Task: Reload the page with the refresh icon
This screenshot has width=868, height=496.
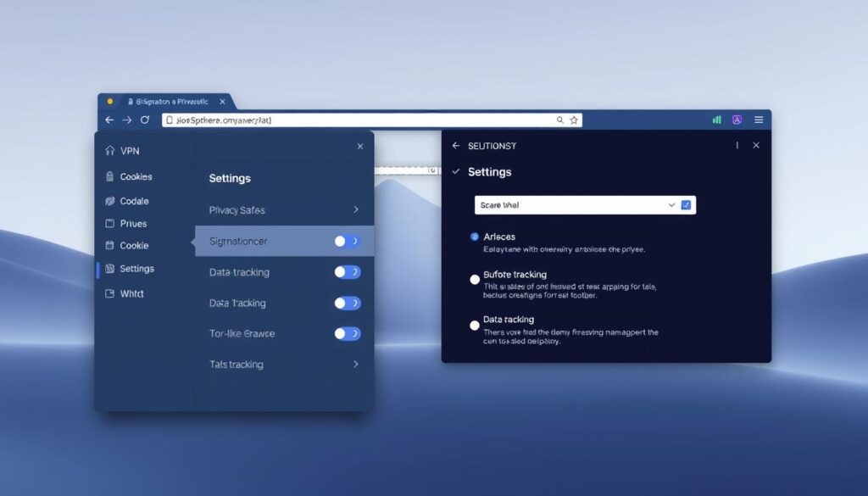Action: pyautogui.click(x=145, y=120)
